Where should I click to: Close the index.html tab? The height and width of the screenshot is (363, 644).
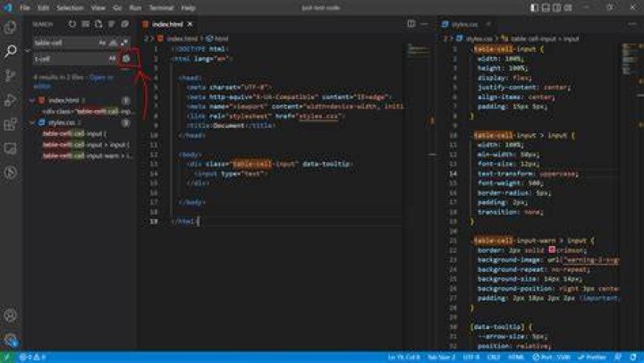tap(191, 24)
